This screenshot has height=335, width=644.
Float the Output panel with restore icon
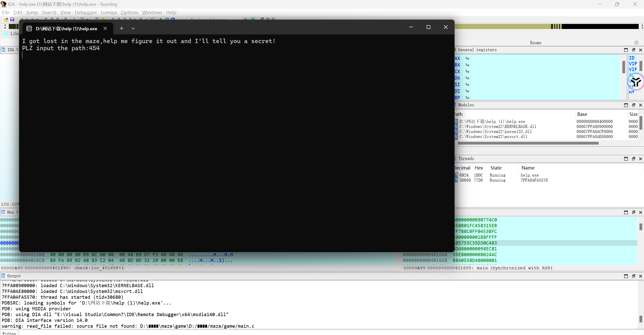[633, 276]
